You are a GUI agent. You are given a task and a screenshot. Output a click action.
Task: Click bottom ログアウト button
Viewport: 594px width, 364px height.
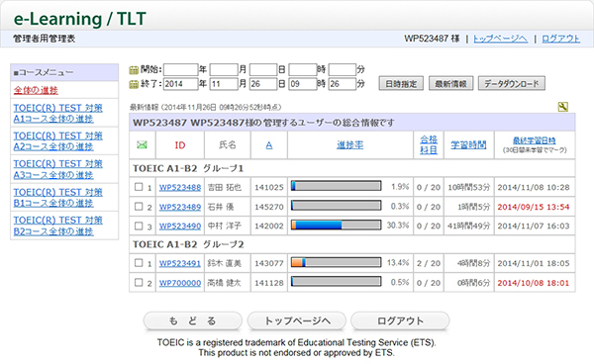400,320
